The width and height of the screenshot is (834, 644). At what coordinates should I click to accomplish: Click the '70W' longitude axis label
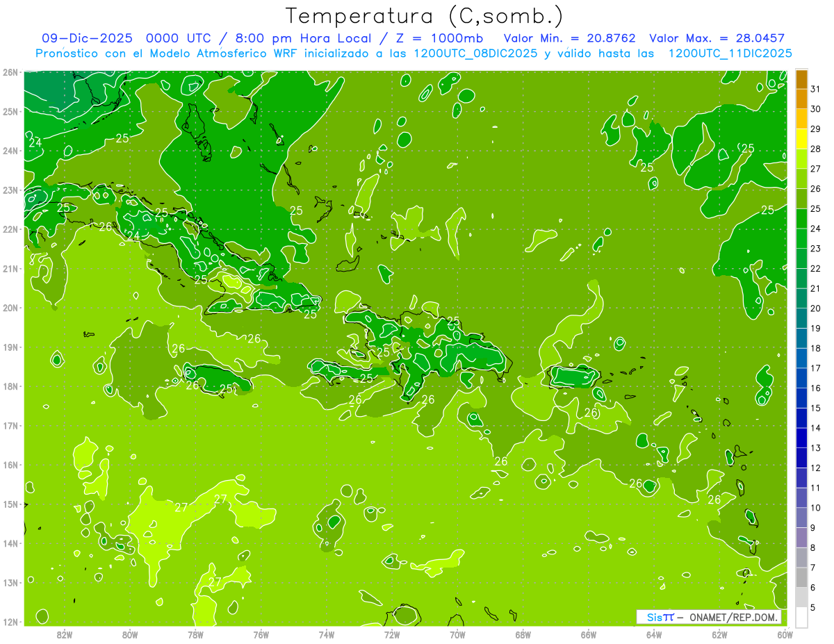457,634
